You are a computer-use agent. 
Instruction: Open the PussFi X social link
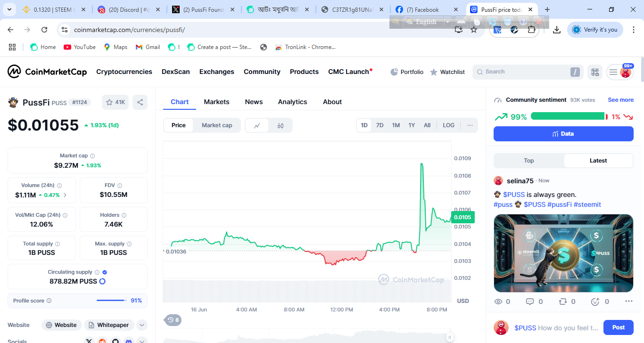point(89,341)
